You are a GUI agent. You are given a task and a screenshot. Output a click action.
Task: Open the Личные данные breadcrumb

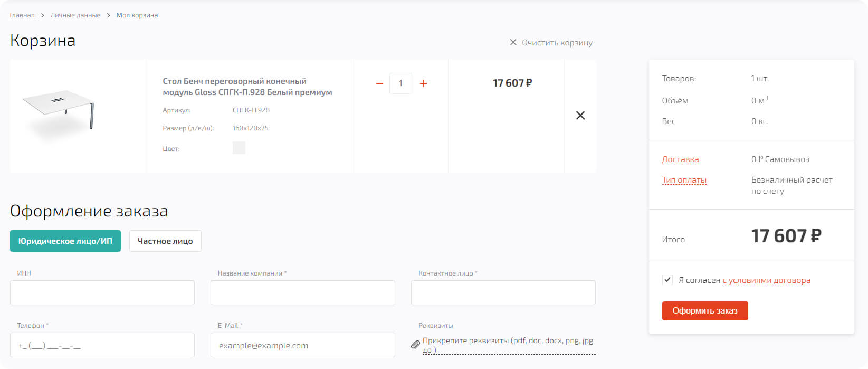pyautogui.click(x=75, y=15)
